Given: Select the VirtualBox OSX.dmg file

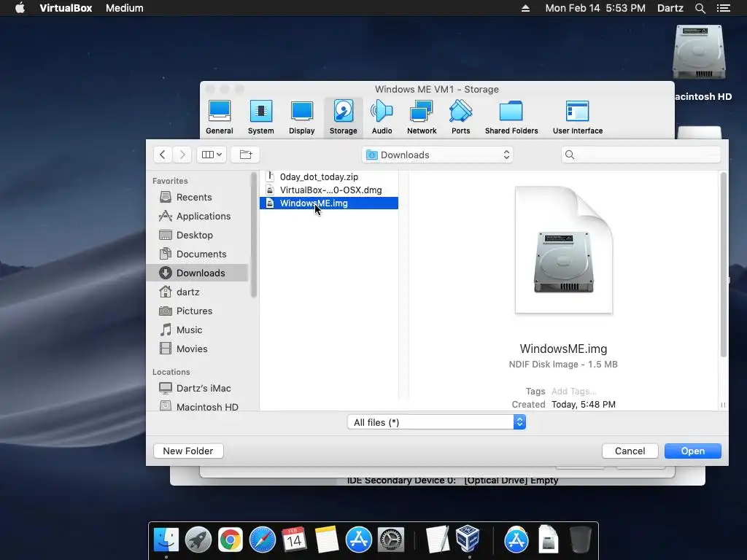Looking at the screenshot, I should (x=329, y=190).
